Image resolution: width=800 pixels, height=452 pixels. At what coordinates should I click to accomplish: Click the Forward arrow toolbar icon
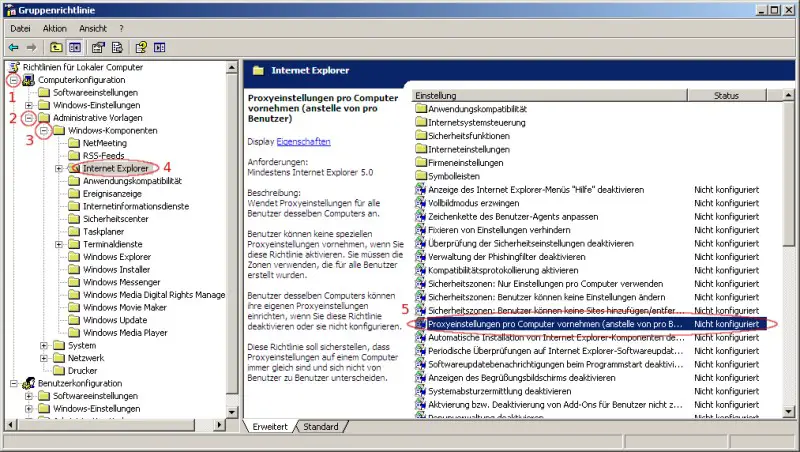pyautogui.click(x=32, y=47)
